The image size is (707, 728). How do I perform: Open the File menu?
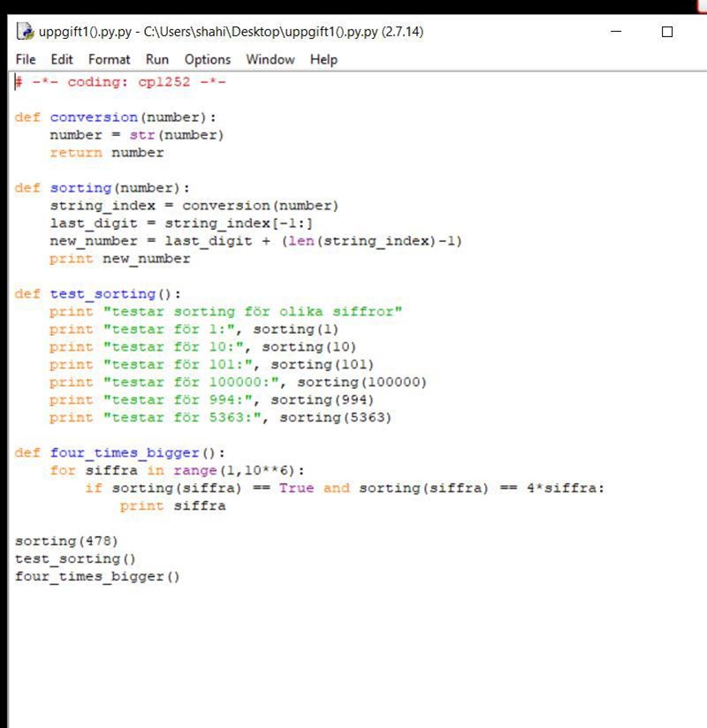pos(24,59)
